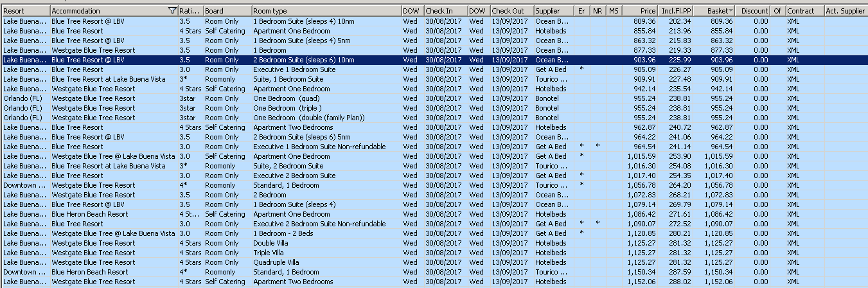Click the 2 Bedroom cell priced 1,072.83
Viewport: 868px width, 288px height.
click(x=326, y=195)
